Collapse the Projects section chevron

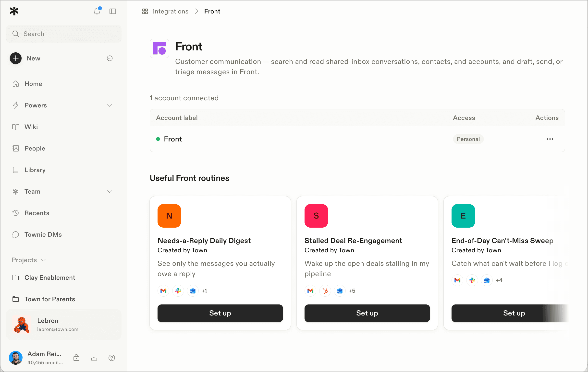point(43,260)
